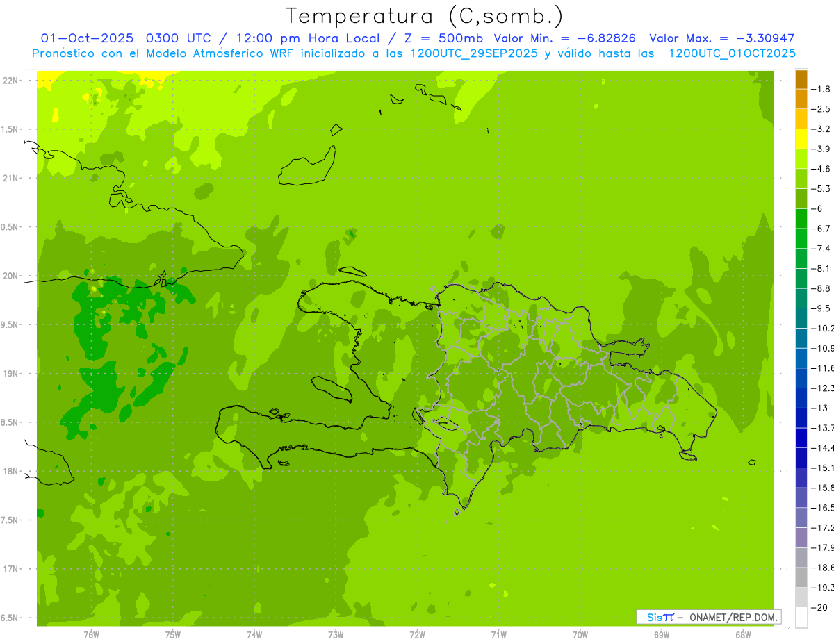Image resolution: width=834 pixels, height=644 pixels.
Task: Click the "0300 UTC" time text
Action: click(179, 38)
